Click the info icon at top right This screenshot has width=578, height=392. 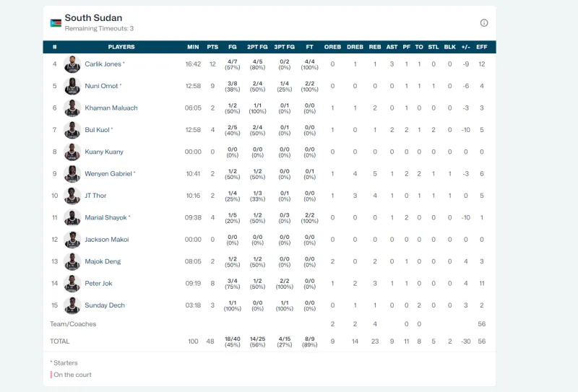[x=484, y=23]
